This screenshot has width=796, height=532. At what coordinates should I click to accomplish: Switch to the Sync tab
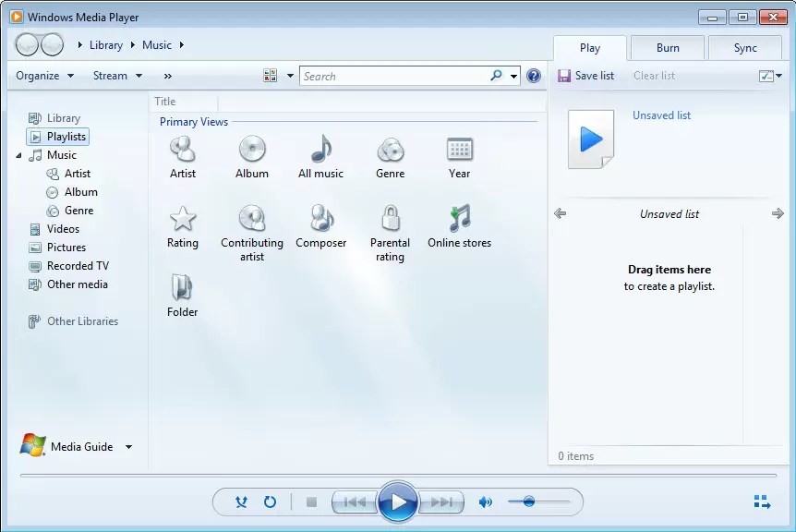(745, 47)
